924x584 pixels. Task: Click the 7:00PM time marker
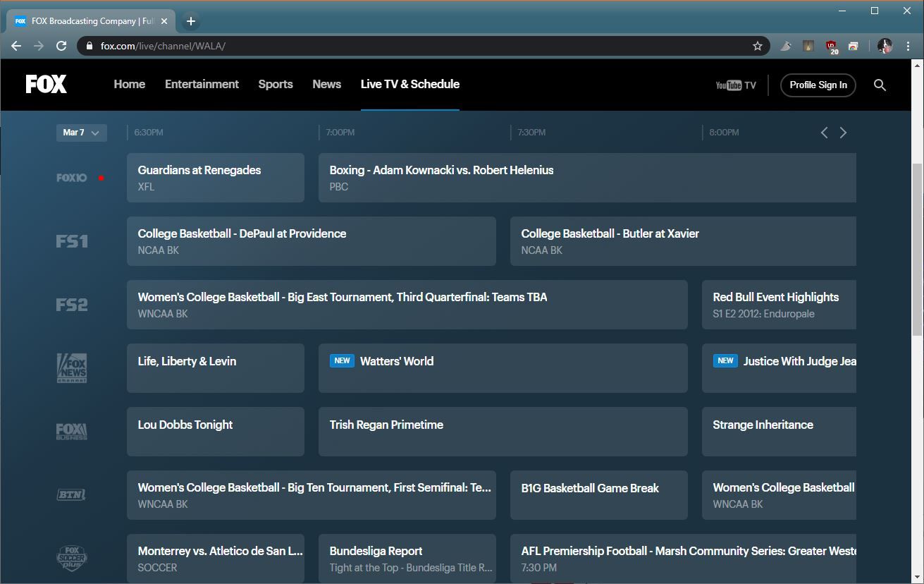(x=340, y=133)
